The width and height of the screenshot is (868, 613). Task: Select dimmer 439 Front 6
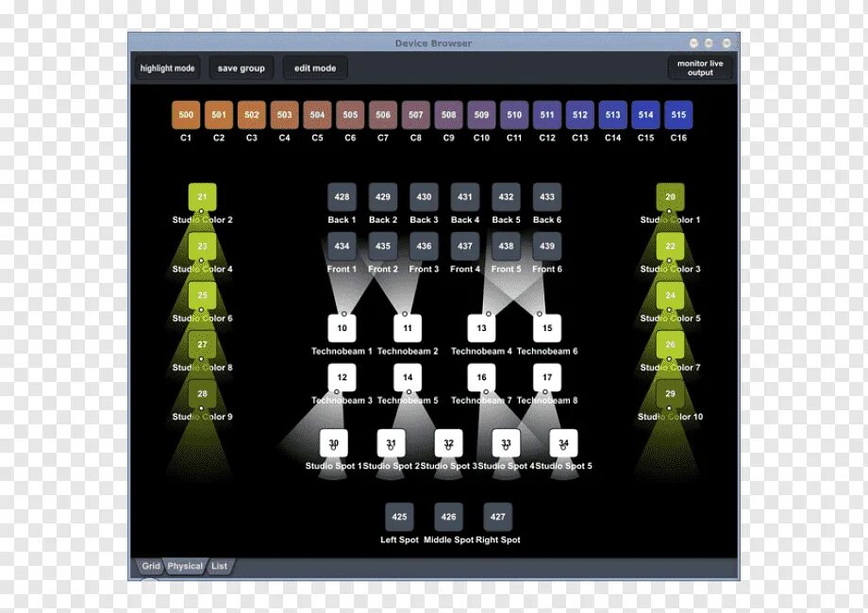[547, 246]
